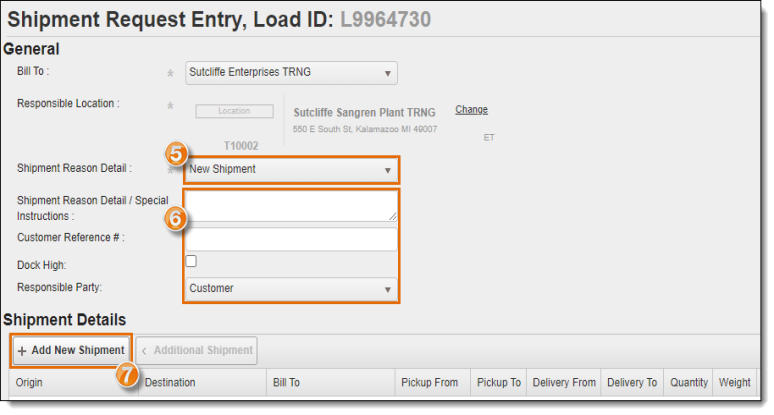Screen dimensions: 774x415
Task: Open the Responsible Party dropdown
Action: [x=291, y=289]
